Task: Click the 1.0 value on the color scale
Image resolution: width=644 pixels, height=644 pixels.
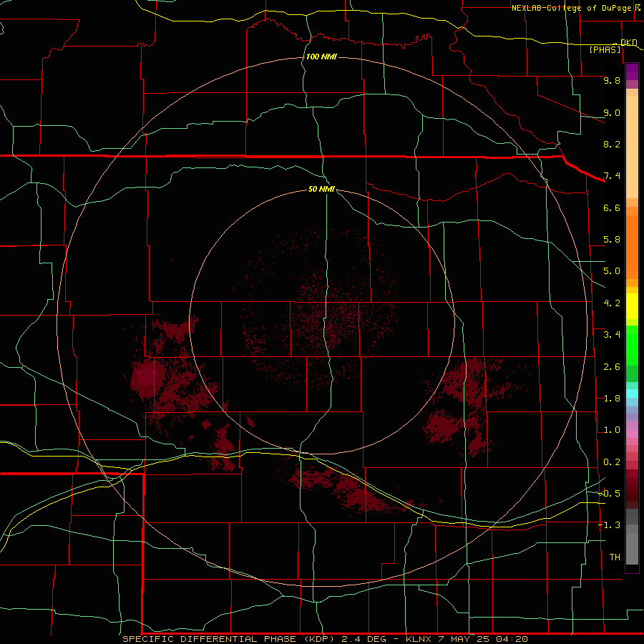Action: tap(612, 430)
